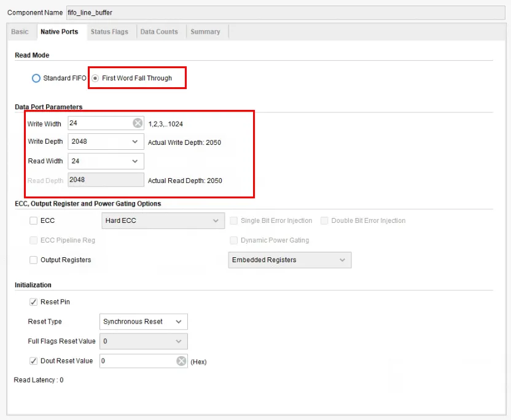Clear the Dout Reset Value with X icon
The image size is (511, 420).
[181, 361]
